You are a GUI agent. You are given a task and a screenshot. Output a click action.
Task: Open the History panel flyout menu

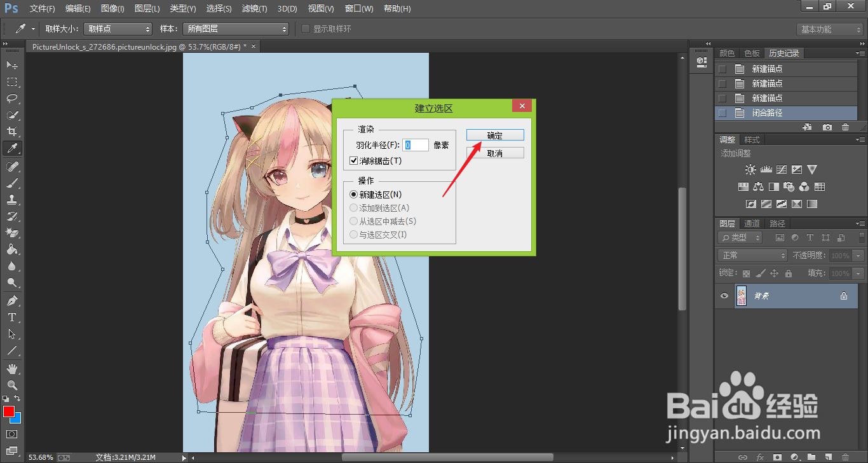coord(860,53)
